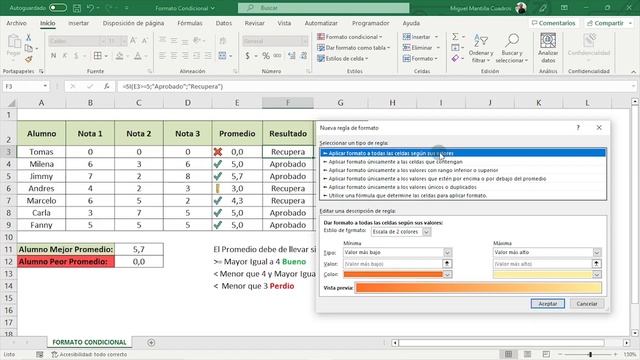Click the Buscar search box
640x360 pixels.
(323, 8)
